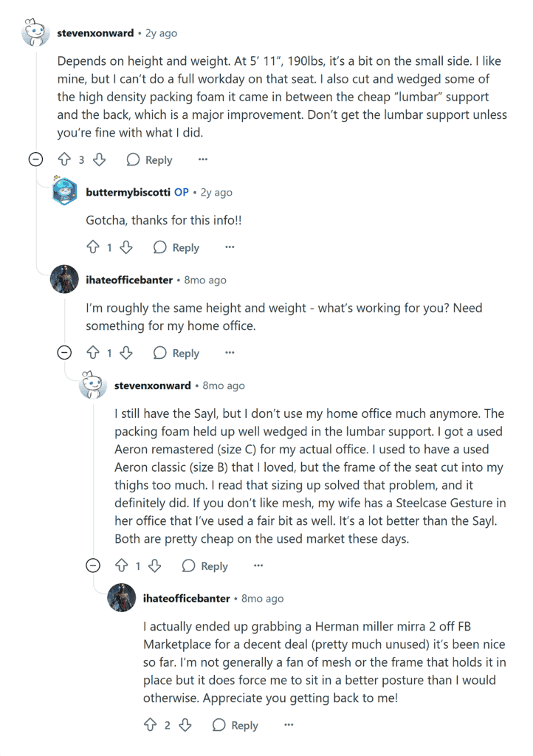
Task: Open more options on buttermybiscotti's comment
Action: [230, 247]
